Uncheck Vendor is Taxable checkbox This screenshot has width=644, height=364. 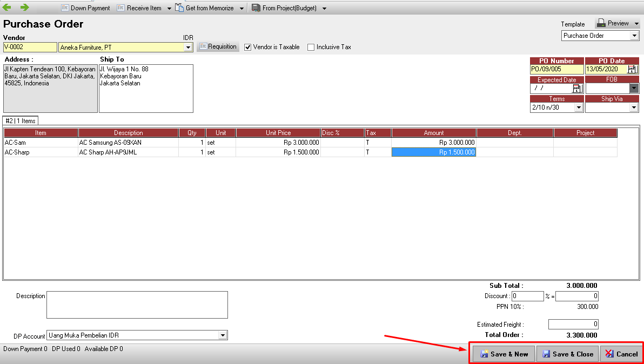point(247,47)
